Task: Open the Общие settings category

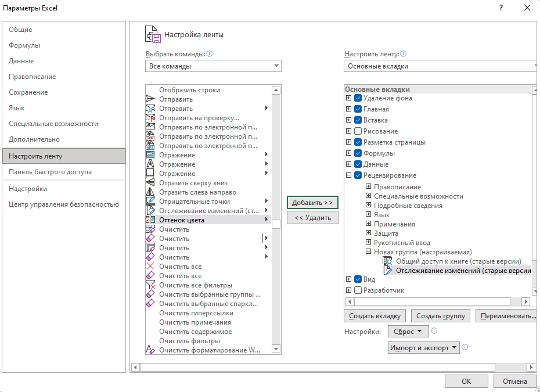Action: point(64,30)
